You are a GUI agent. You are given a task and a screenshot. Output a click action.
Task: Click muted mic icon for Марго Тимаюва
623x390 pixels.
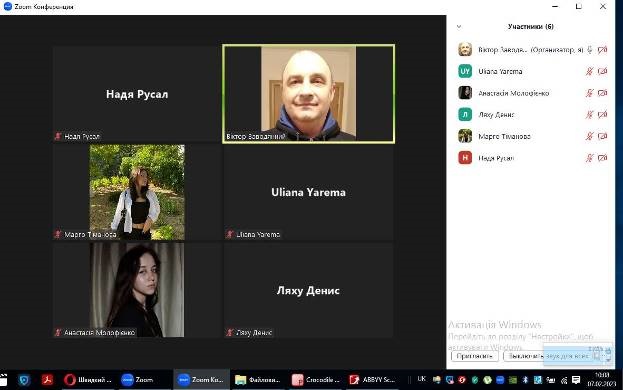tap(589, 136)
